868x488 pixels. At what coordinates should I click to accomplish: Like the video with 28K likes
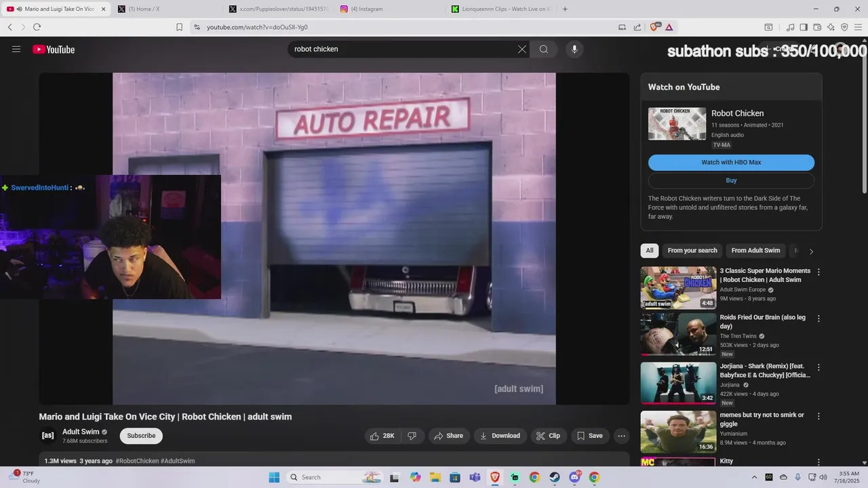coord(382,436)
